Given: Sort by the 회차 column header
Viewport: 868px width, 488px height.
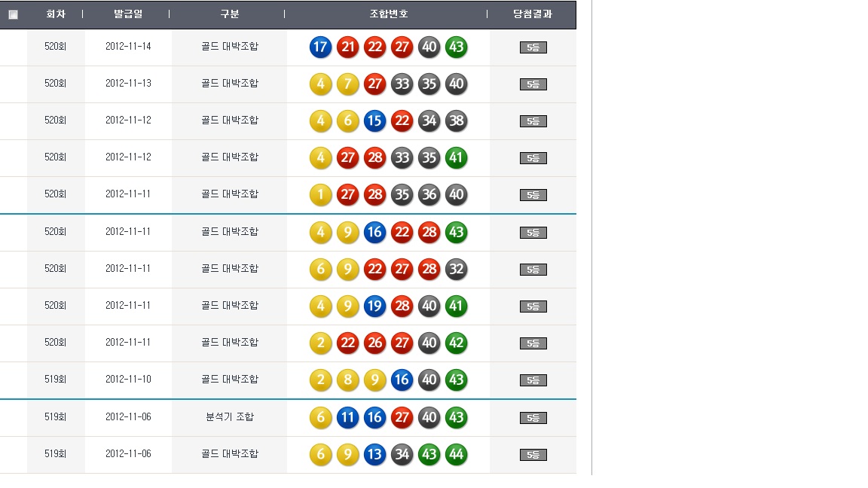Looking at the screenshot, I should 56,14.
